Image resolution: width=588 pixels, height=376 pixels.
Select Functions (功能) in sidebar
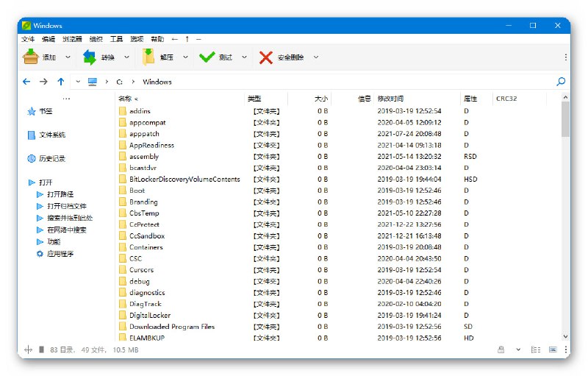coord(49,241)
